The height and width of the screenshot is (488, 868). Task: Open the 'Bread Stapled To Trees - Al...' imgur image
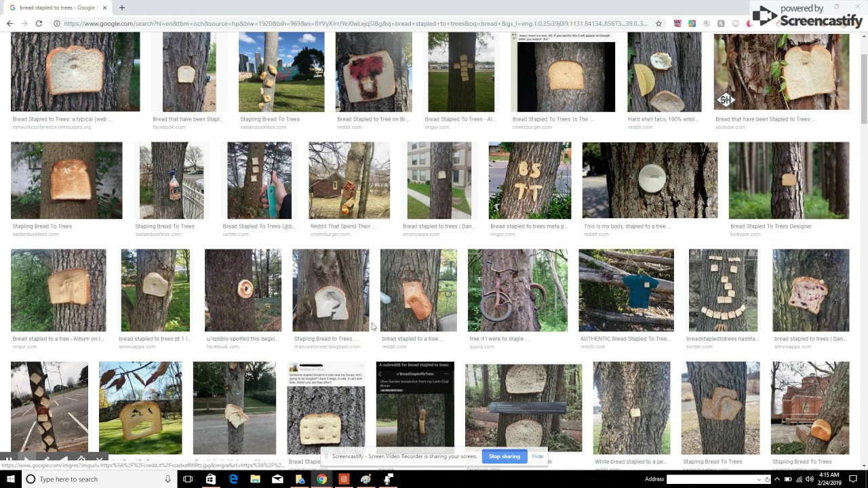(x=461, y=71)
